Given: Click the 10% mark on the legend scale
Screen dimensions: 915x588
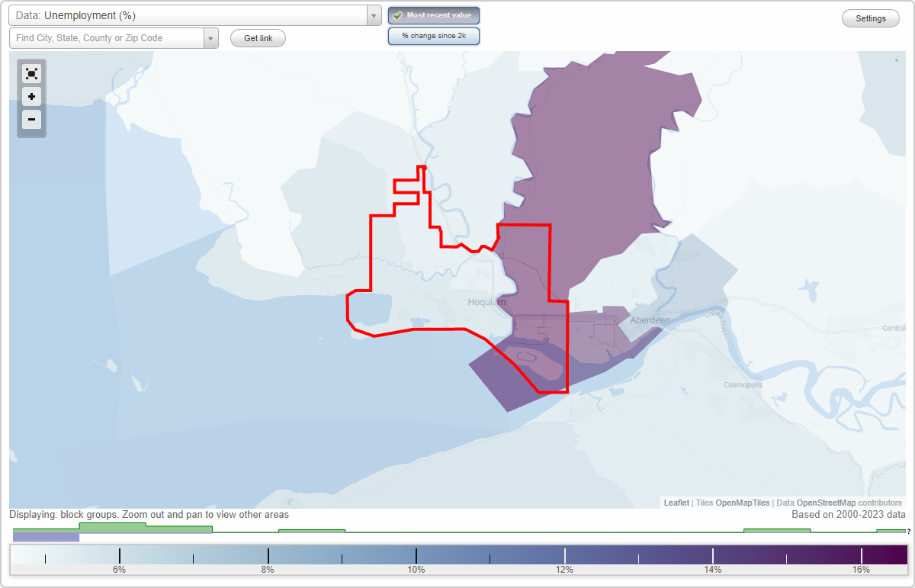Looking at the screenshot, I should pos(416,570).
